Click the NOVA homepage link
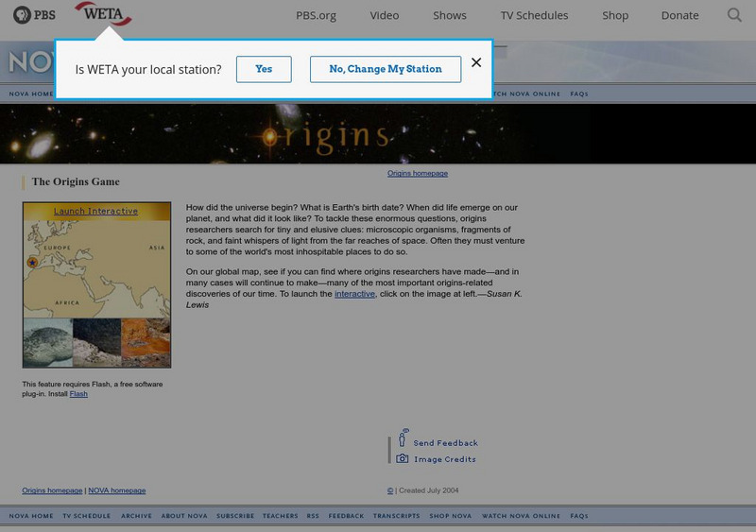Image resolution: width=756 pixels, height=532 pixels. click(x=116, y=490)
